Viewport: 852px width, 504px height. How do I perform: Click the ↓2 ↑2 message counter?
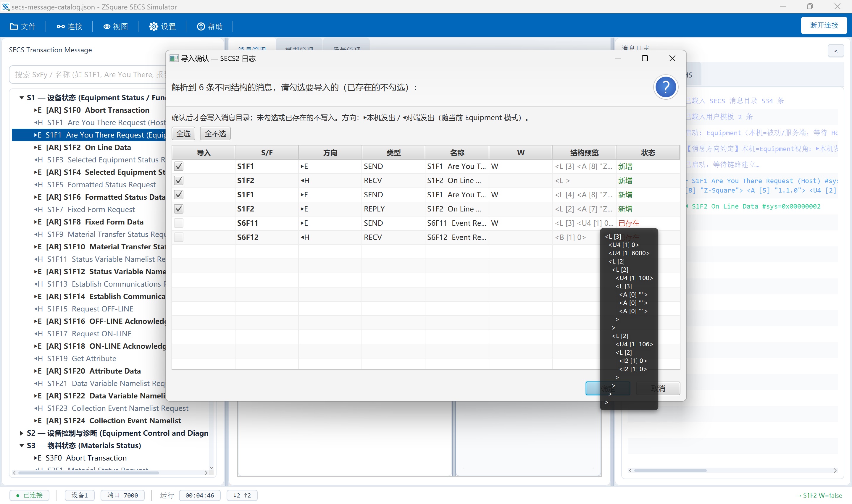coord(242,495)
